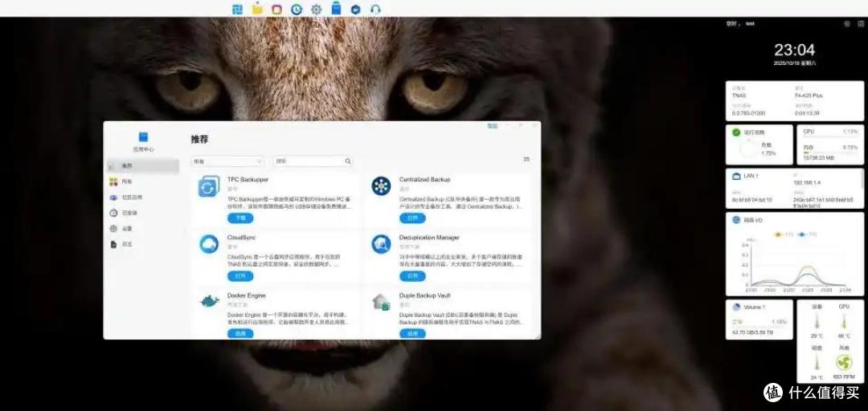Viewport: 868px width, 411px height.
Task: Select 已安装 in App Center sidebar
Action: (x=143, y=213)
